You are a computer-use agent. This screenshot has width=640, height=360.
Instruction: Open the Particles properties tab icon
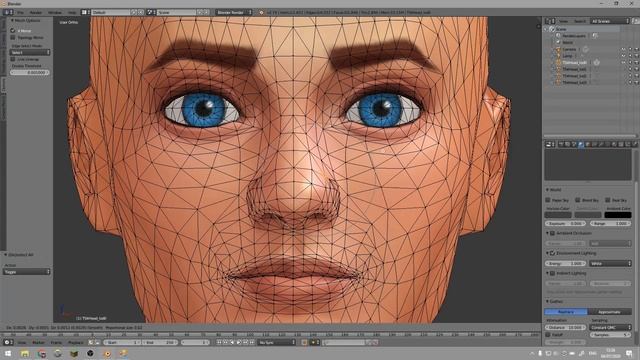627,144
